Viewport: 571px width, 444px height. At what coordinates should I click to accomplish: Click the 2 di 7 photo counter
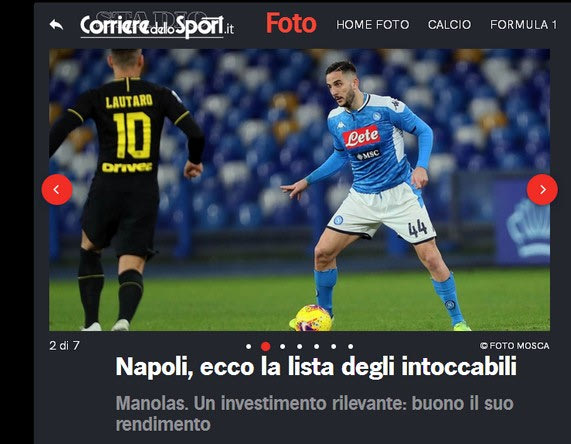[64, 345]
